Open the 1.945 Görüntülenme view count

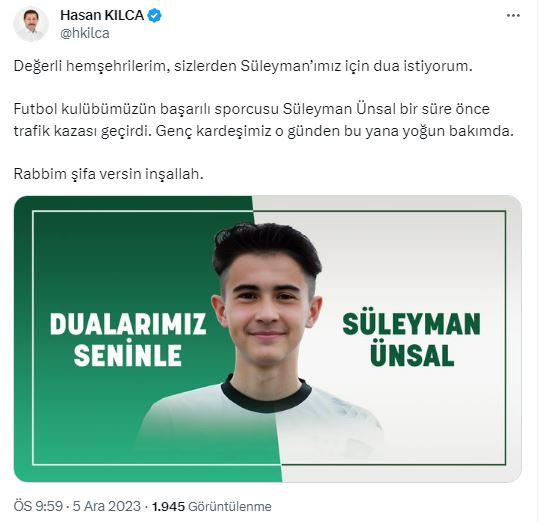click(211, 506)
